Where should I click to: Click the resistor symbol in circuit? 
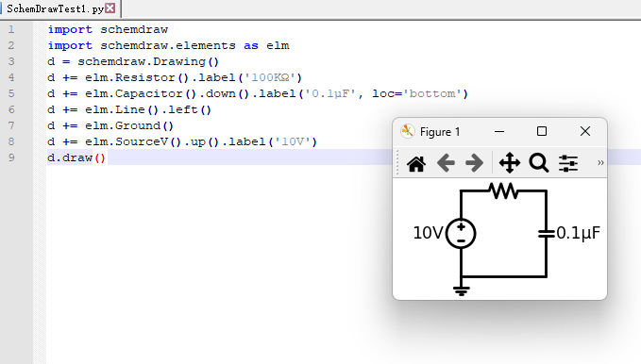[x=504, y=190]
